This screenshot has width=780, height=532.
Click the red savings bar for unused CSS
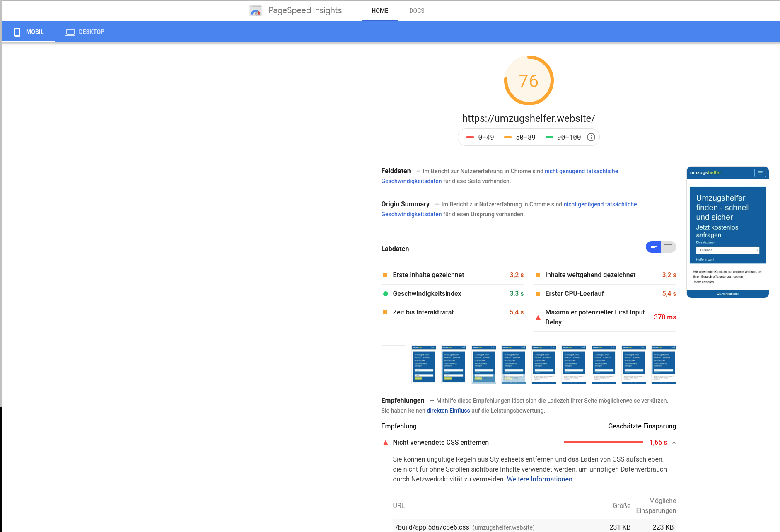(604, 443)
